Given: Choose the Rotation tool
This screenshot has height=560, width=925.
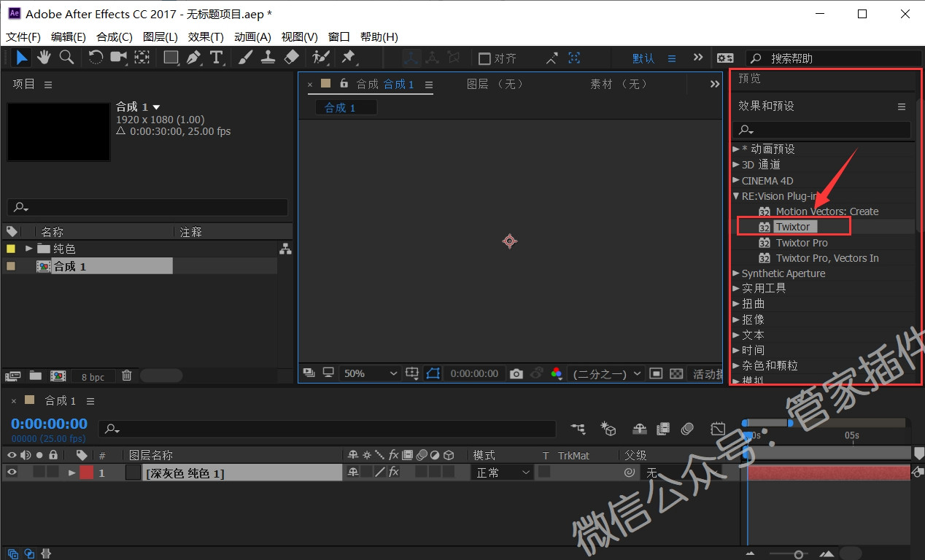Looking at the screenshot, I should (x=96, y=58).
